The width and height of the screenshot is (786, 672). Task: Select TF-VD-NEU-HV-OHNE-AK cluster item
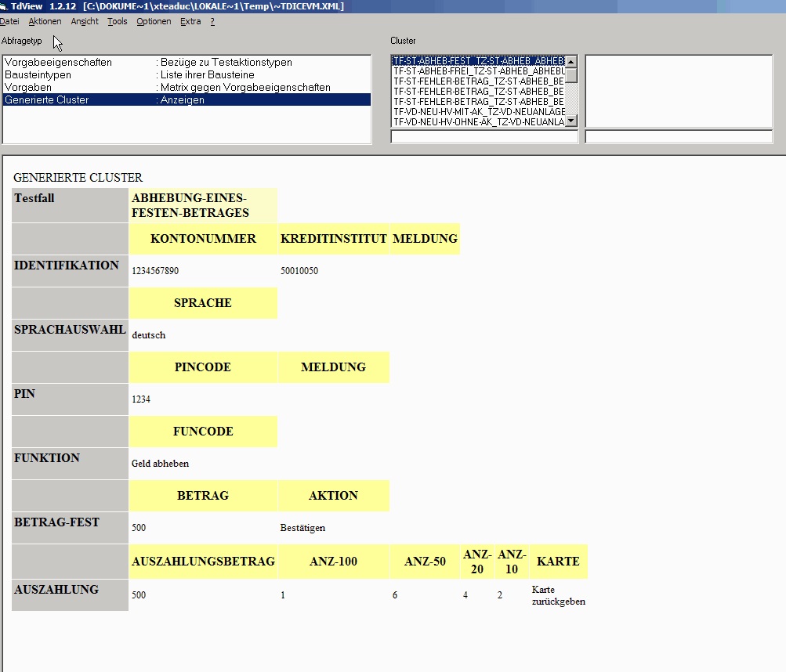click(478, 122)
